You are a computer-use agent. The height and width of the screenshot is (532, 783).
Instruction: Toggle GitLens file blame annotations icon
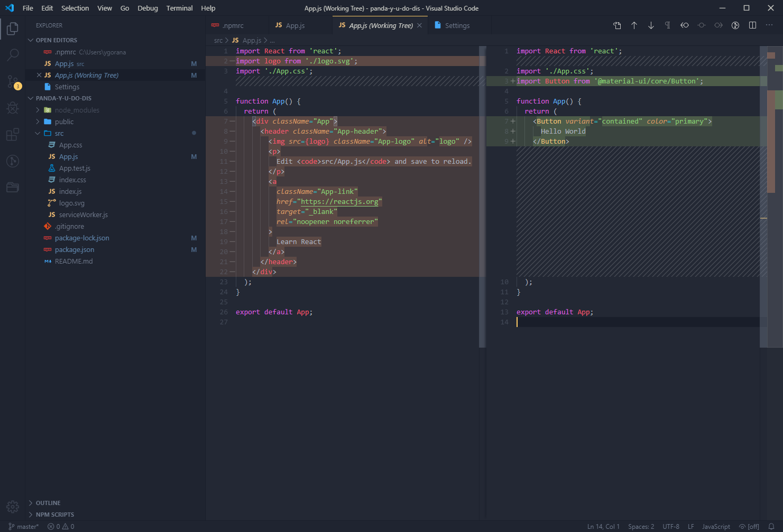click(x=735, y=25)
